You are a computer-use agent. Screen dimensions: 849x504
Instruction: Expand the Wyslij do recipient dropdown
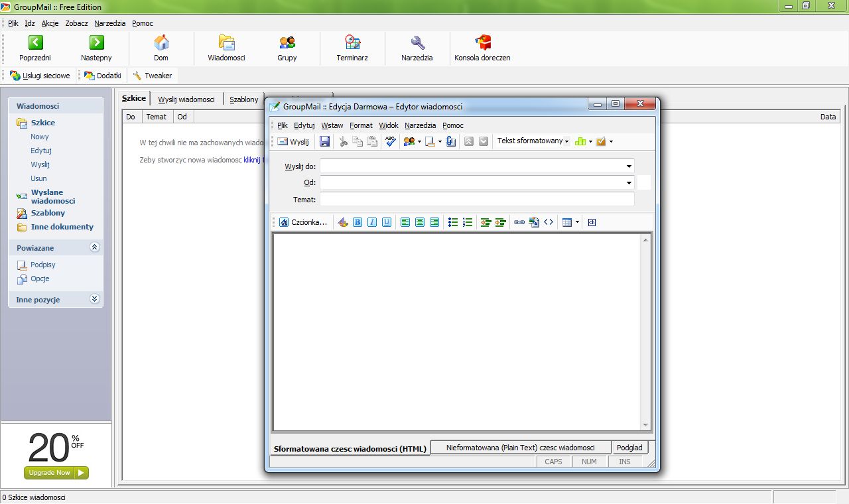[628, 166]
